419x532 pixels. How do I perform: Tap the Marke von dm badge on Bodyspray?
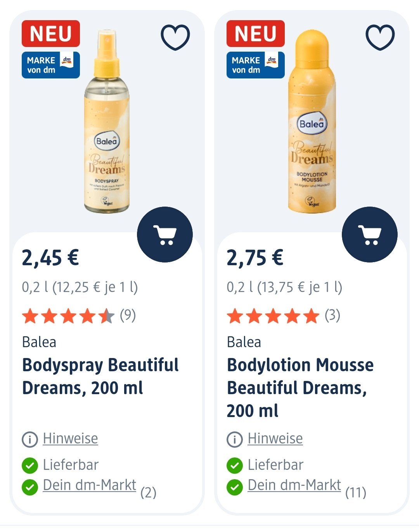pos(51,65)
